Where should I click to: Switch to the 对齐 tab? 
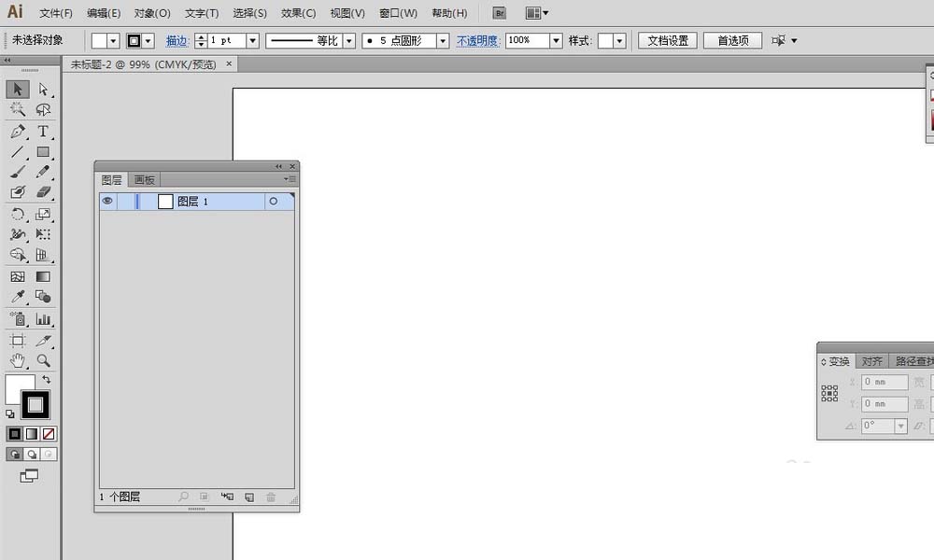click(x=872, y=361)
